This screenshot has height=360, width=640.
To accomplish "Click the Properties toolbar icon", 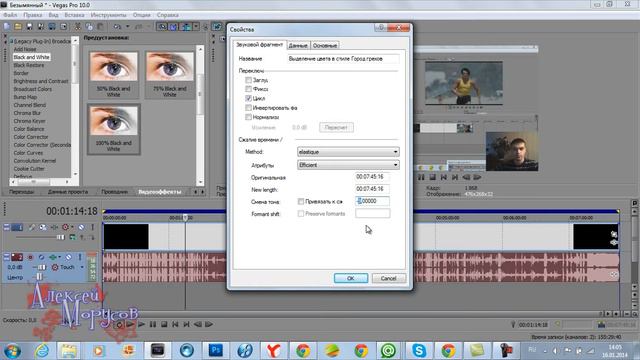I will (x=64, y=27).
